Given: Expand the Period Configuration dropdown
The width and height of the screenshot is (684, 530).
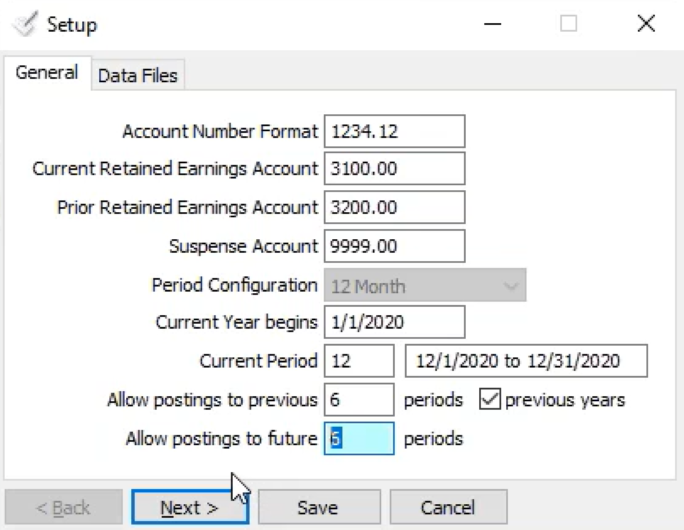Looking at the screenshot, I should 425,285.
